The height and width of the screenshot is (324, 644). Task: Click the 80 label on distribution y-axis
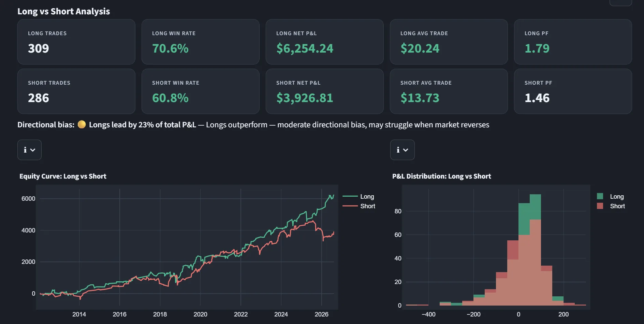coord(398,211)
